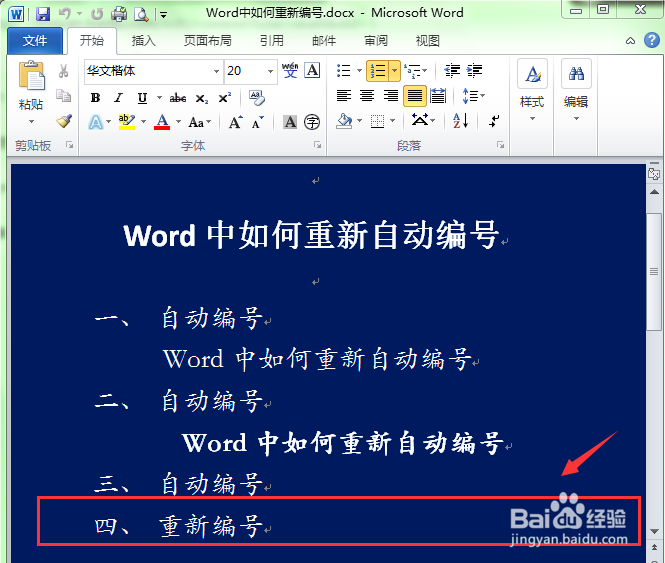Click the Undo arrow icon
Screen dimensions: 665x563
coord(65,14)
